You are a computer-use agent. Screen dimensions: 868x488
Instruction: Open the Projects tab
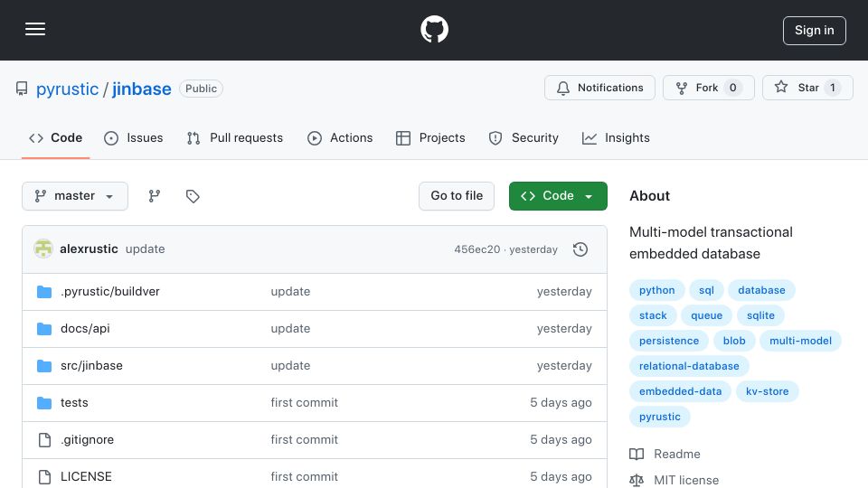coord(430,137)
